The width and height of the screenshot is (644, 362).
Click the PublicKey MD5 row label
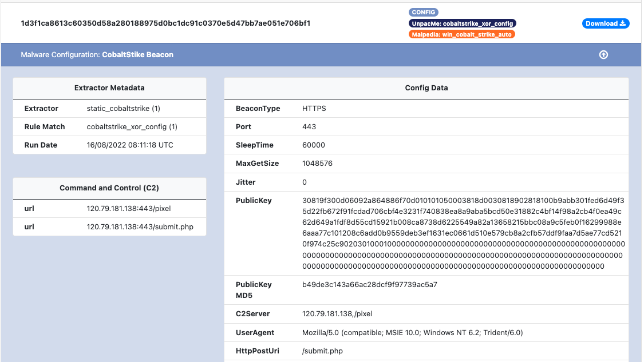pos(254,290)
